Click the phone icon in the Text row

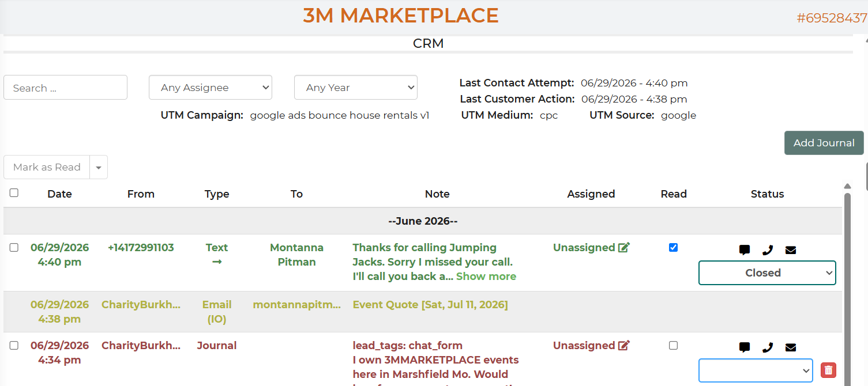(768, 250)
